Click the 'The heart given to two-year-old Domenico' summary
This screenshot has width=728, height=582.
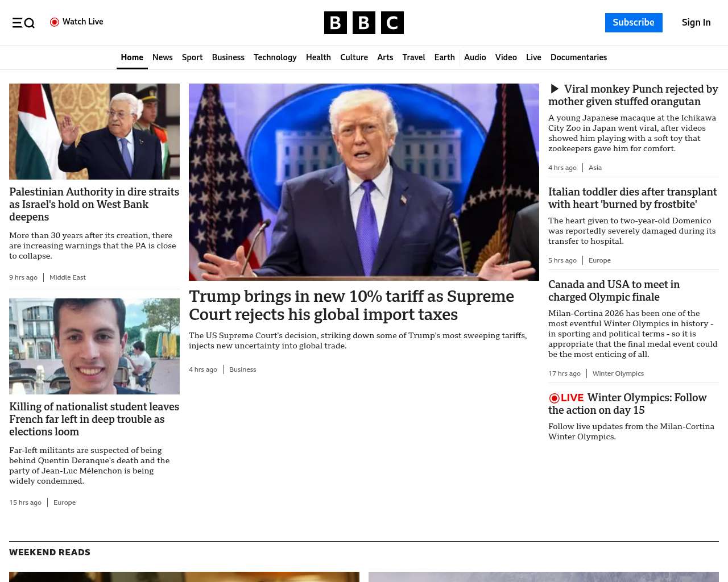[x=632, y=231]
